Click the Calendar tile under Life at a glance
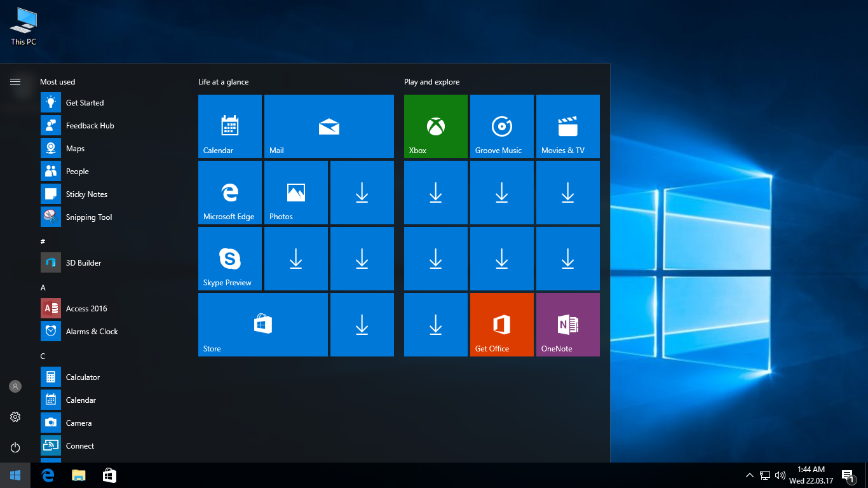The width and height of the screenshot is (868, 488). coord(230,126)
